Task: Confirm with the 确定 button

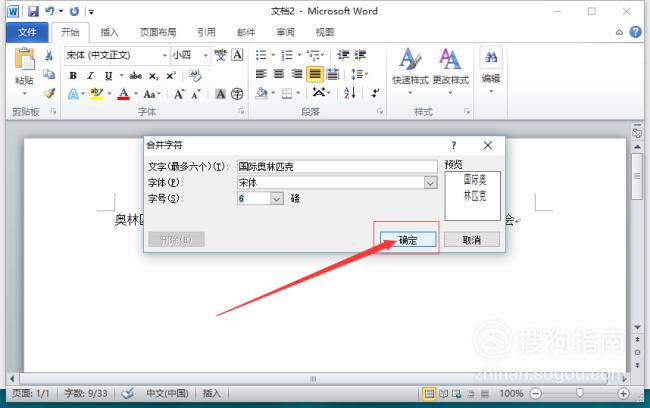Action: pyautogui.click(x=408, y=240)
